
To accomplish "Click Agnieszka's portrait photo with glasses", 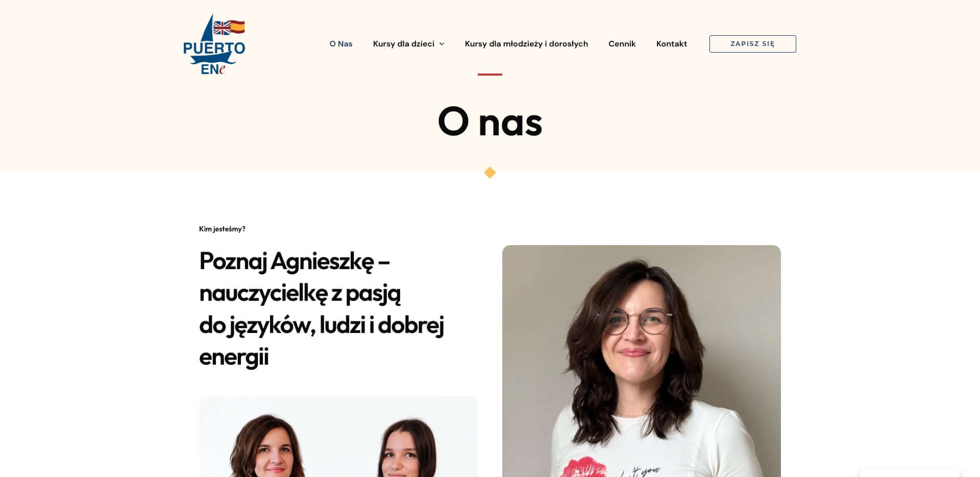I will pyautogui.click(x=641, y=361).
